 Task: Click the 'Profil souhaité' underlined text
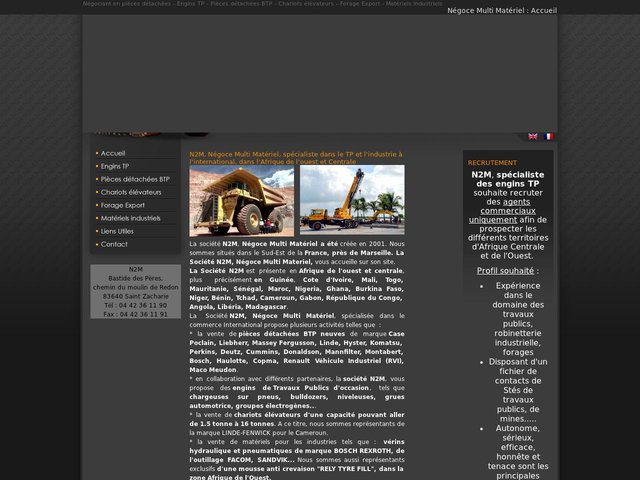[505, 271]
